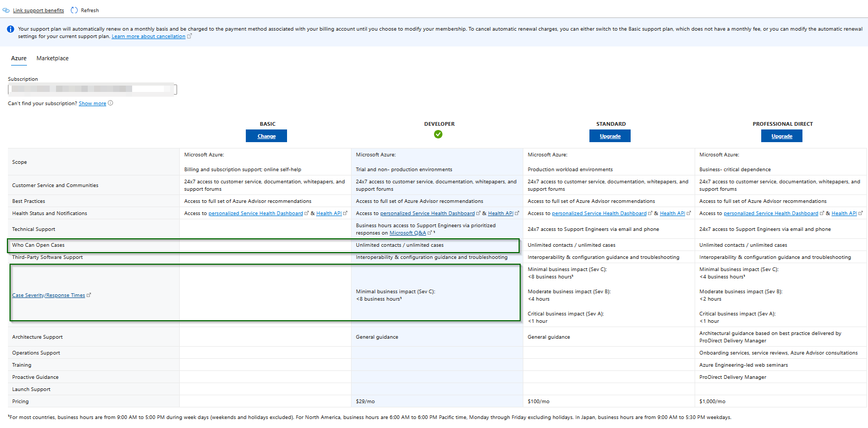Open Health API link in Developer column

point(501,213)
